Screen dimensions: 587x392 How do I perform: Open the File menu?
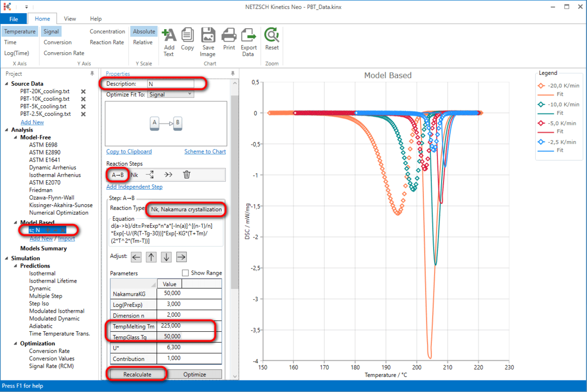click(x=14, y=19)
